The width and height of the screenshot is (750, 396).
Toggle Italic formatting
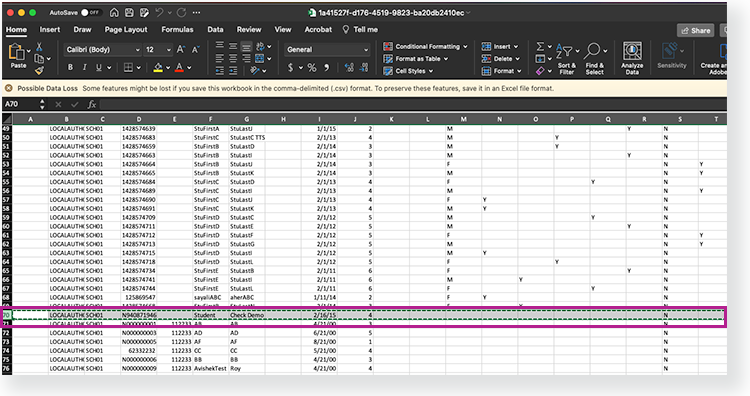click(x=84, y=67)
